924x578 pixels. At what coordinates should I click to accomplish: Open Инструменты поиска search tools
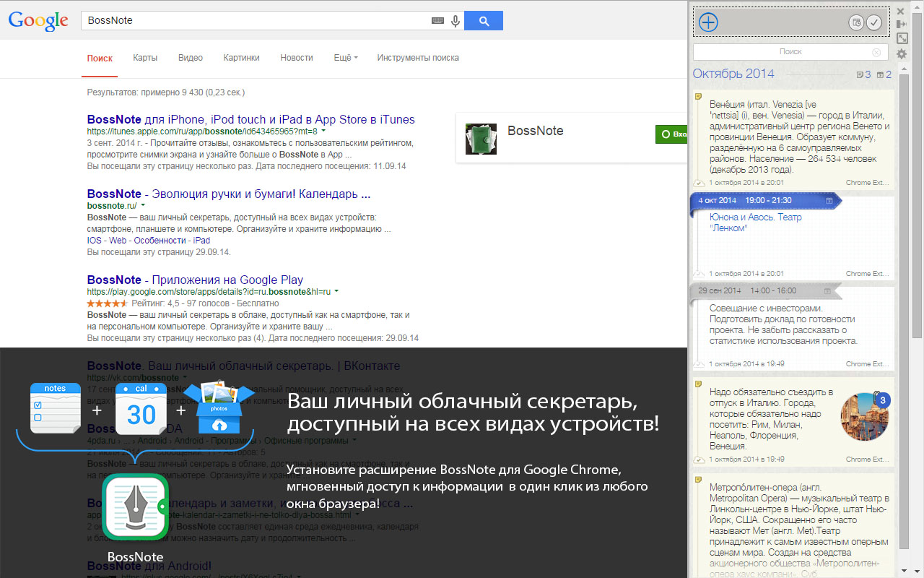click(418, 58)
